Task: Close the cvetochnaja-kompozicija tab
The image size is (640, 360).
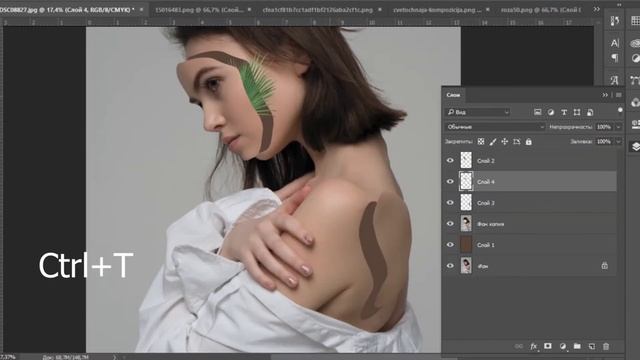Action: pyautogui.click(x=487, y=9)
